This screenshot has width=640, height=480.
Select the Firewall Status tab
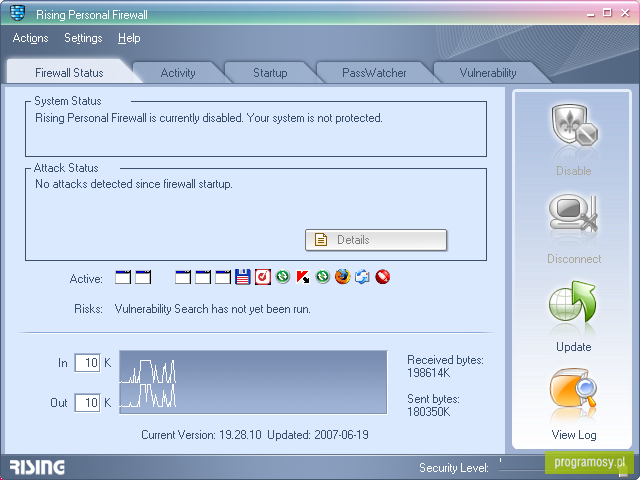tap(69, 73)
